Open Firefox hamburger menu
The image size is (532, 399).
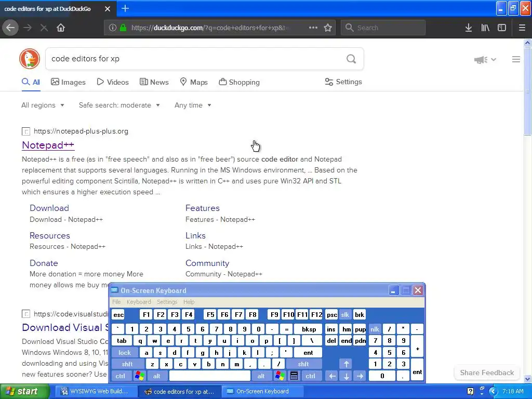coord(522,28)
